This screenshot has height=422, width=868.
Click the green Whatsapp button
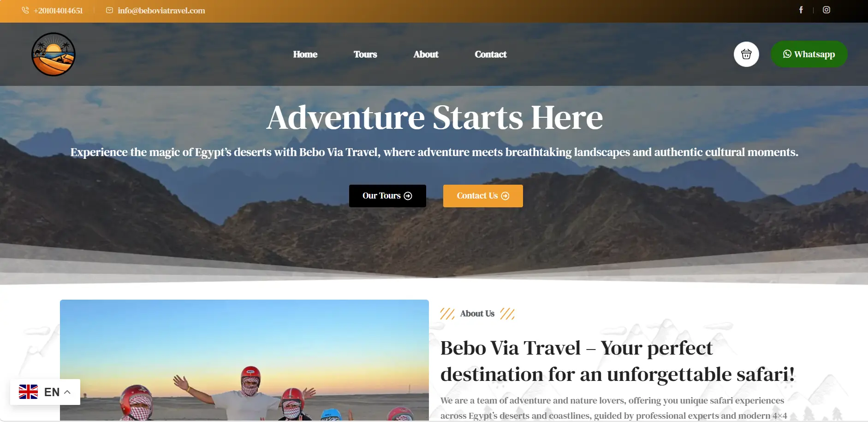point(809,54)
